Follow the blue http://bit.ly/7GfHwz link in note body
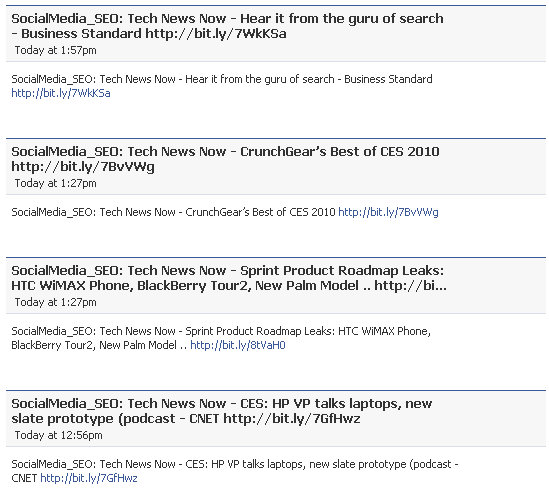Image resolution: width=549 pixels, height=491 pixels. (x=89, y=478)
